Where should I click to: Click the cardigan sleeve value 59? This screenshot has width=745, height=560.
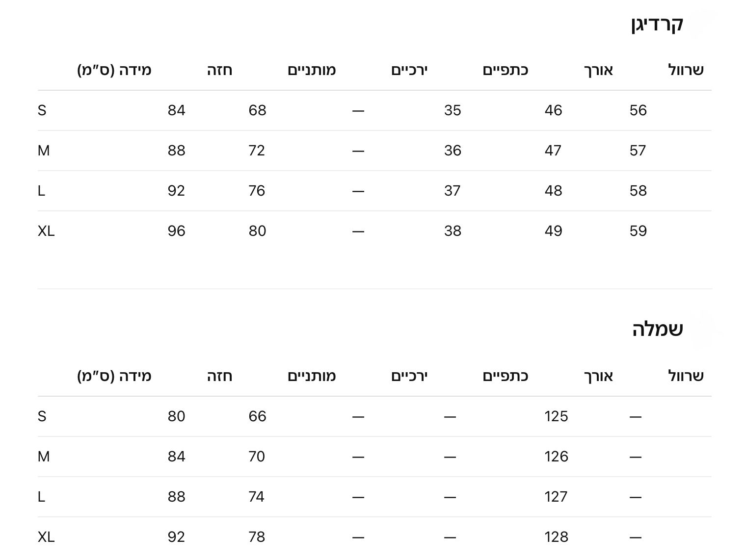point(638,231)
